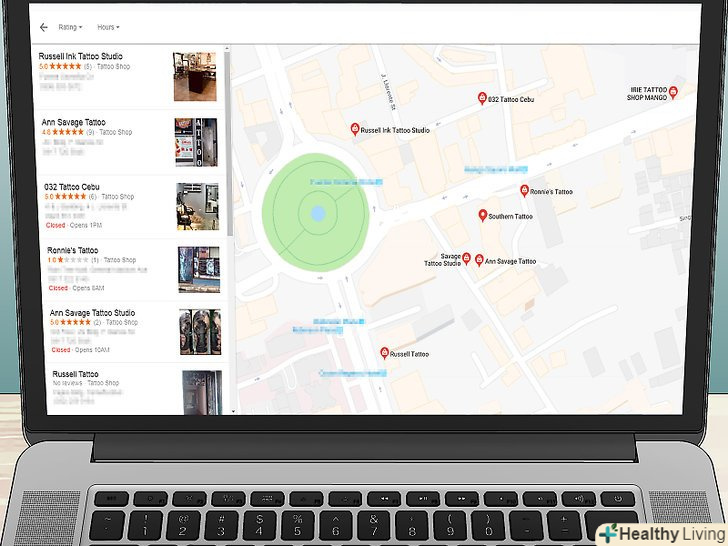Select the 032 Tattoo Cebu listing title

point(72,187)
